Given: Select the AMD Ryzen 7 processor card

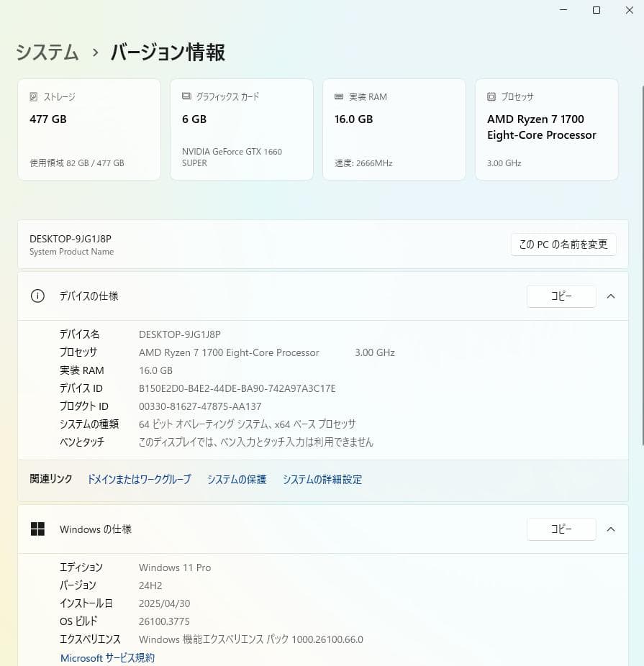Looking at the screenshot, I should (546, 129).
